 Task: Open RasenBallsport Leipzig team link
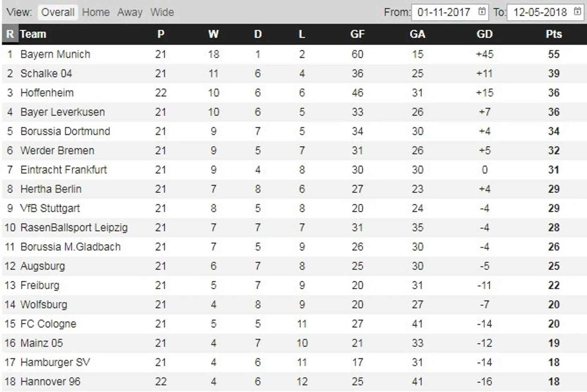[x=74, y=228]
